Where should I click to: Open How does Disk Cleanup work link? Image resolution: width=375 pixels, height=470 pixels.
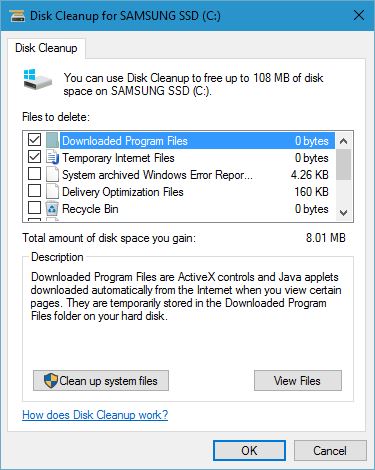tap(95, 415)
